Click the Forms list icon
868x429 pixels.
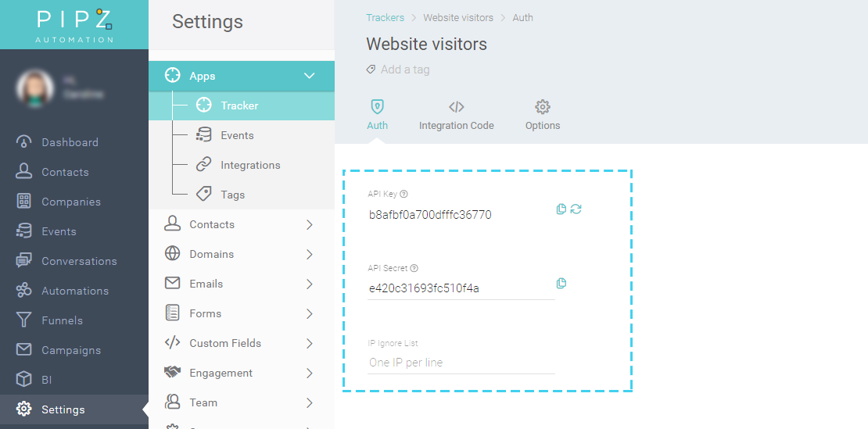pyautogui.click(x=173, y=313)
